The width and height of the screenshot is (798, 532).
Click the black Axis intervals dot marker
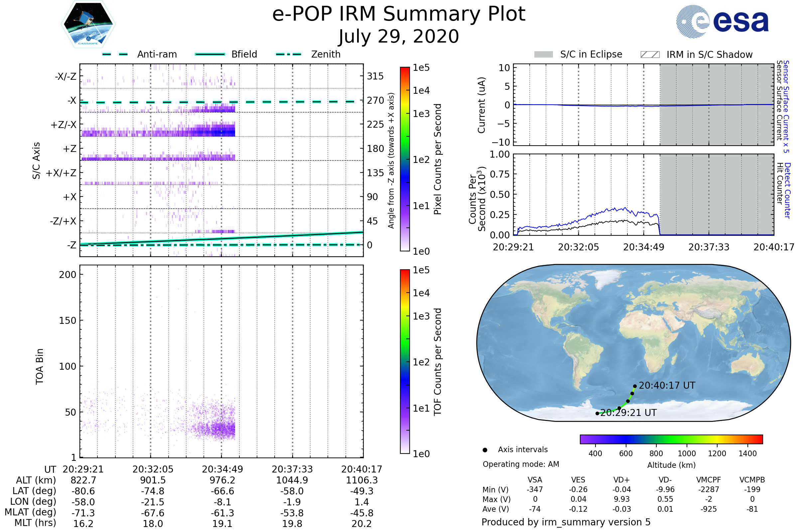point(485,450)
